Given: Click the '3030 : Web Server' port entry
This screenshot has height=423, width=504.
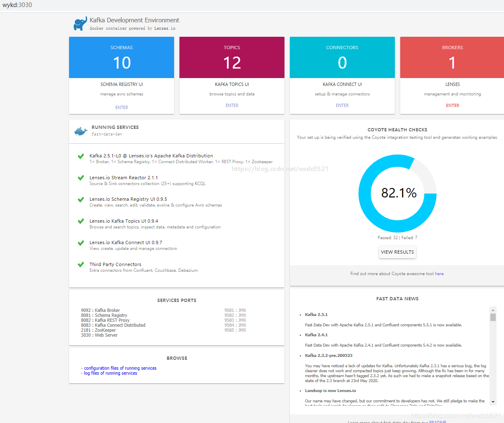Looking at the screenshot, I should pyautogui.click(x=99, y=335).
